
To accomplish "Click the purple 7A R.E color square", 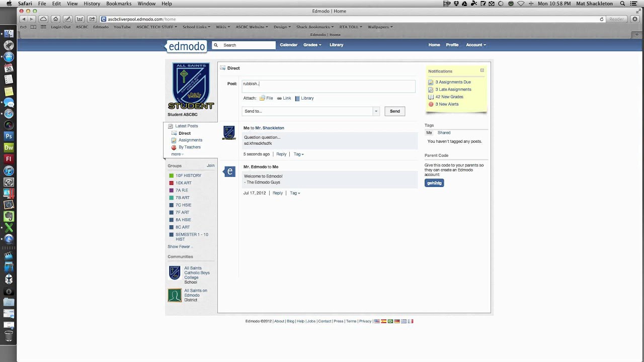I will tap(172, 191).
